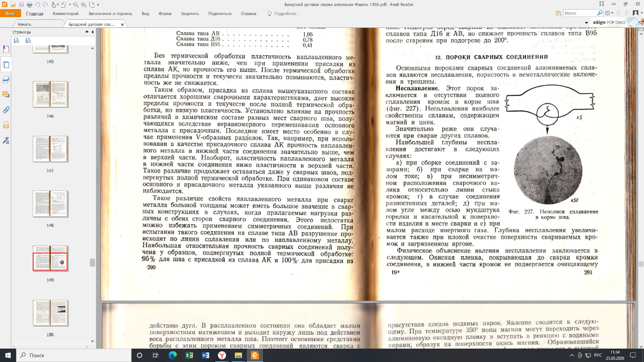Collapse the Pages navigation panel
The height and width of the screenshot is (362, 644).
click(x=92, y=32)
